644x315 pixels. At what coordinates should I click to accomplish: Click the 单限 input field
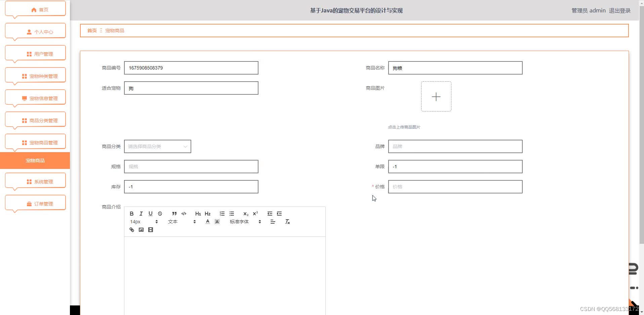[455, 167]
